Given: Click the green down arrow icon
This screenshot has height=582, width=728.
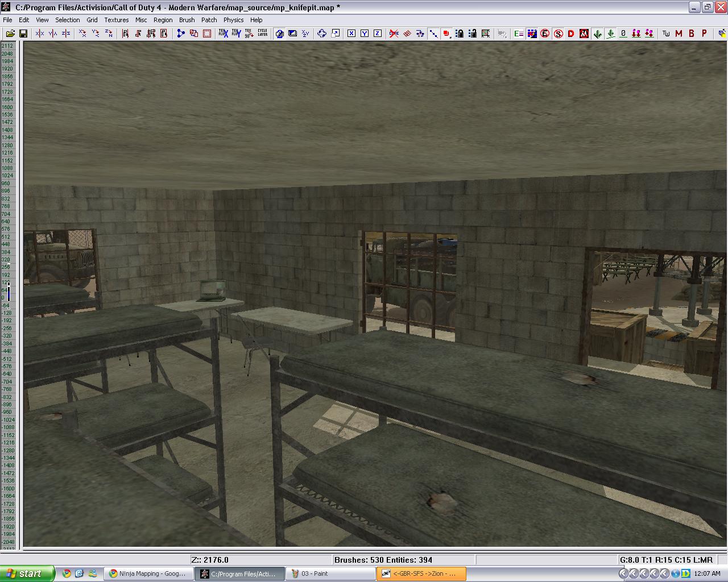Looking at the screenshot, I should (597, 34).
